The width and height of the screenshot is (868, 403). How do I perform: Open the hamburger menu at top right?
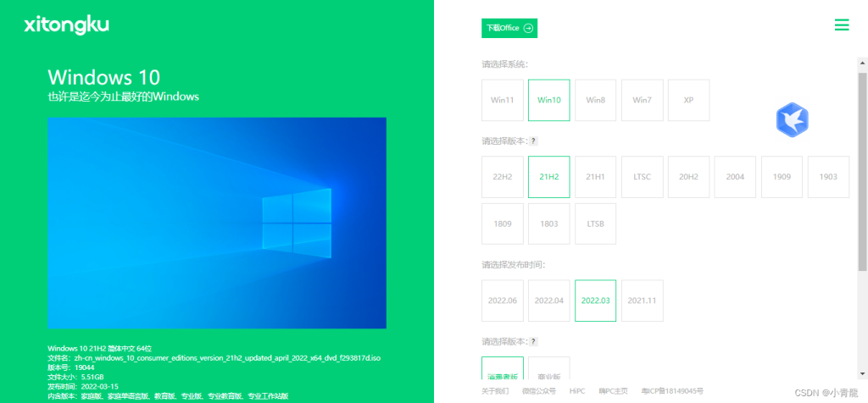(841, 25)
